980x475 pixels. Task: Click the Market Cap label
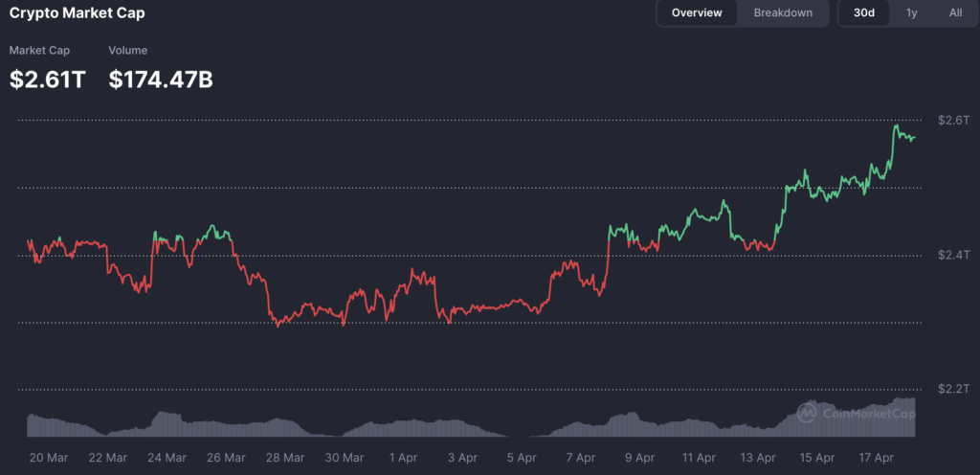tap(39, 50)
